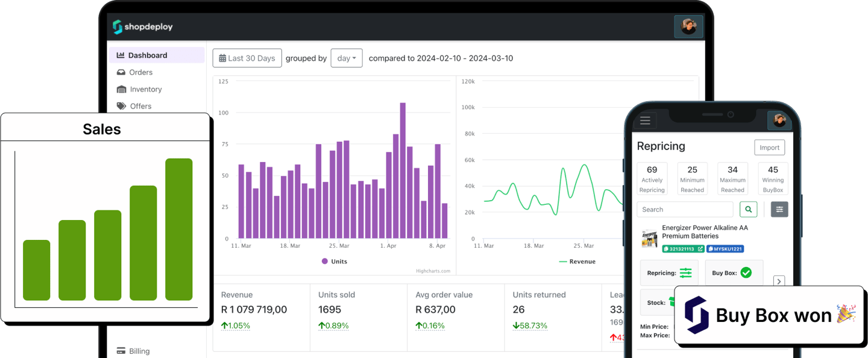Expand the product row chevron arrow
868x358 pixels.
tap(779, 281)
